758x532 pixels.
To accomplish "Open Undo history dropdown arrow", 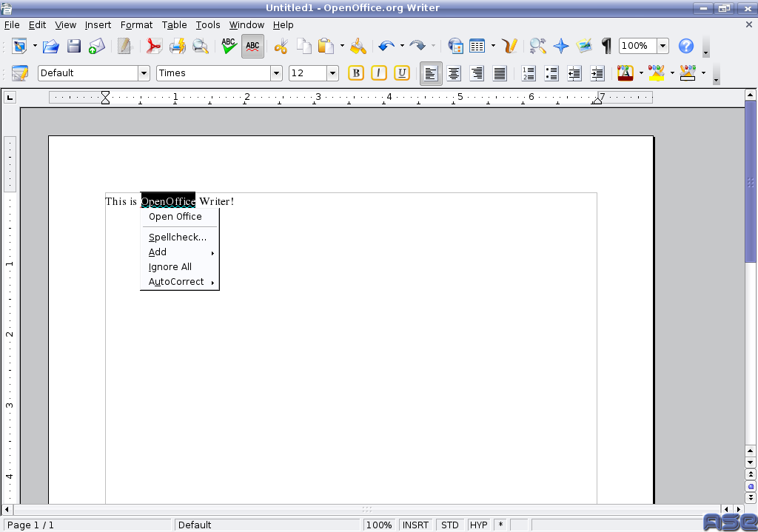I will [402, 46].
